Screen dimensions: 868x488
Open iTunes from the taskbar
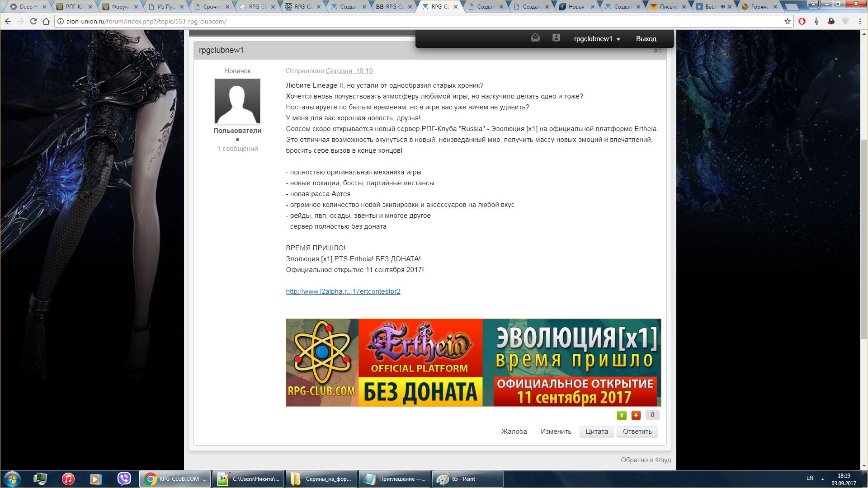tap(68, 479)
